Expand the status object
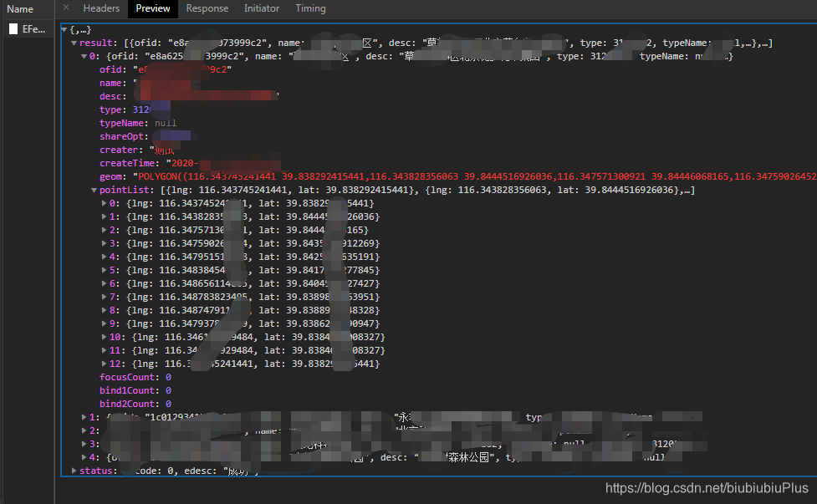This screenshot has height=504, width=817. (x=74, y=471)
